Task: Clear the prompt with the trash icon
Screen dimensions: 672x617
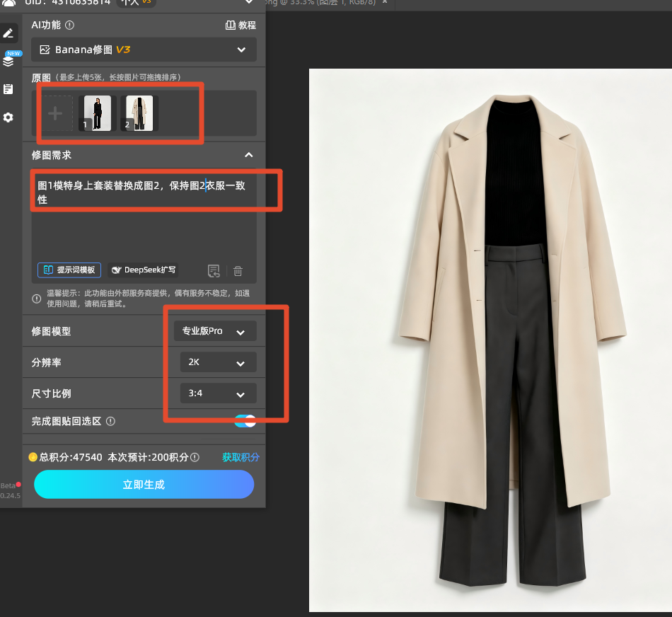Action: point(238,271)
